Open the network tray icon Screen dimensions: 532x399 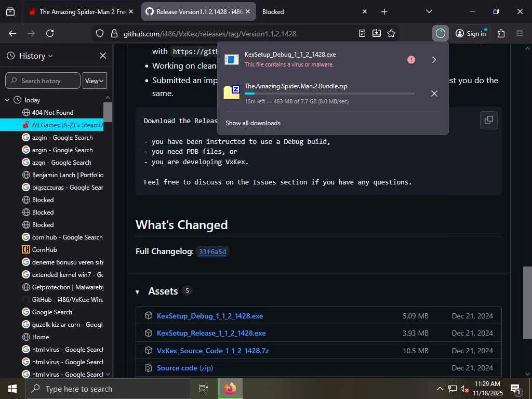coord(453,389)
